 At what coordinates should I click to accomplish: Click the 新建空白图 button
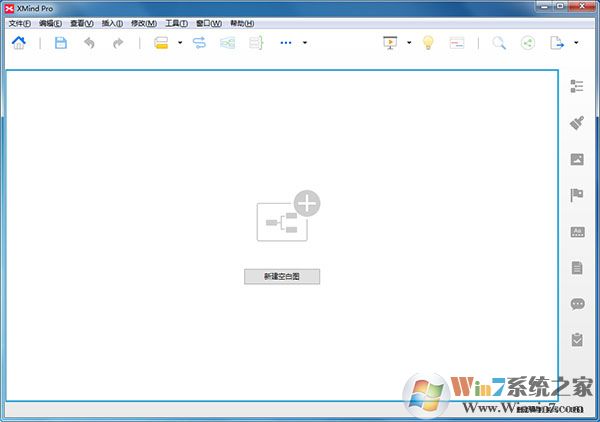pyautogui.click(x=282, y=276)
